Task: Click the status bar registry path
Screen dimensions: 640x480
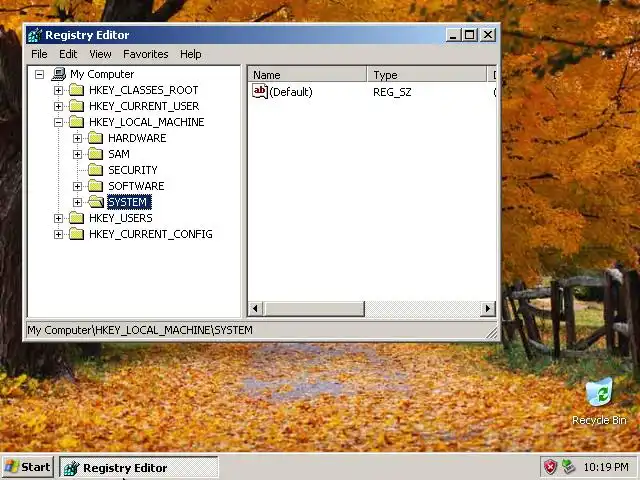Action: pos(140,330)
